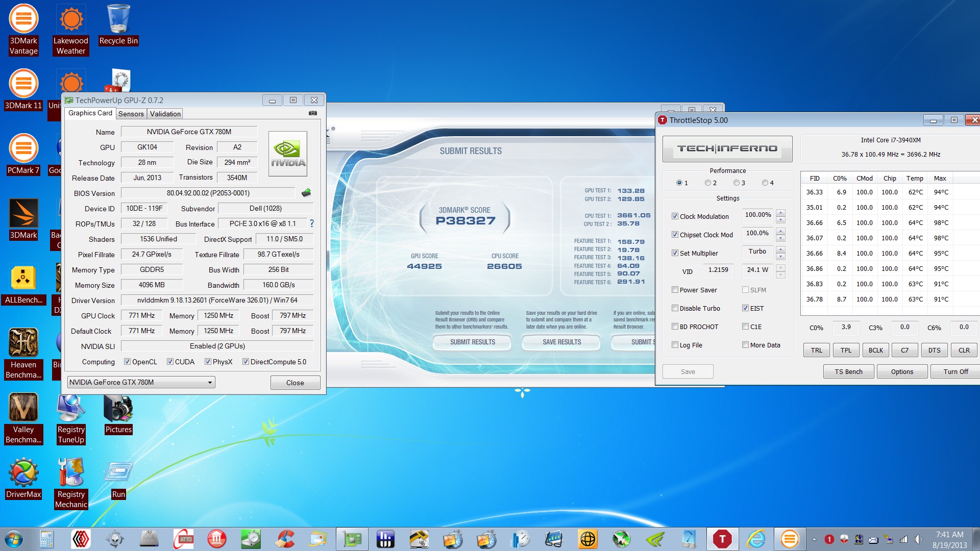The width and height of the screenshot is (980, 551).
Task: Select Performance profile 4 radio button
Action: (x=765, y=183)
